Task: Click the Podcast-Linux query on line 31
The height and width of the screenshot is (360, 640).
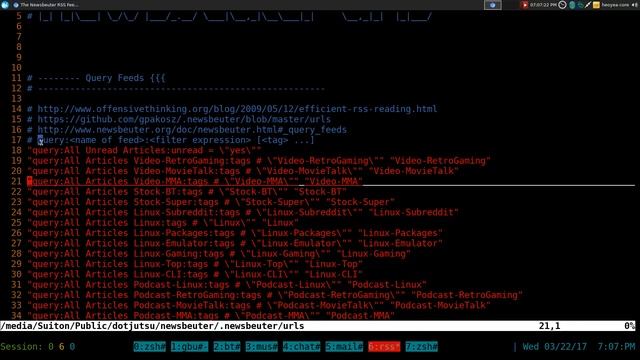Action: [227, 285]
